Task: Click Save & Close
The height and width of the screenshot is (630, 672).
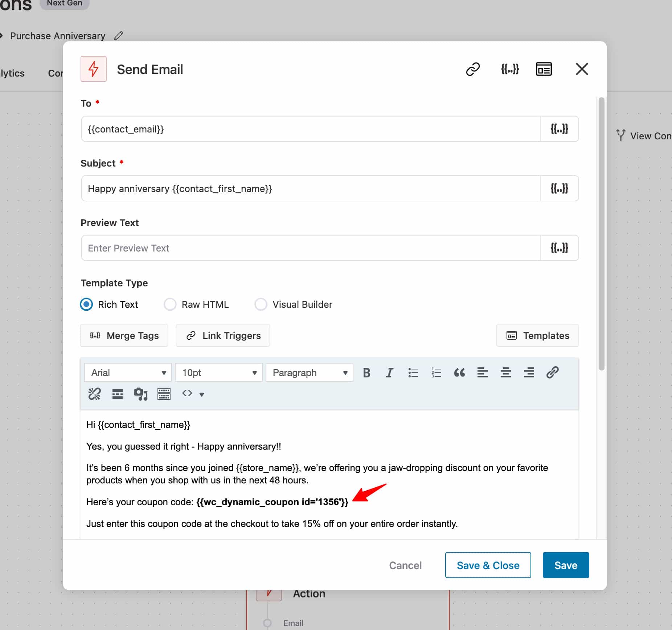Action: (488, 565)
